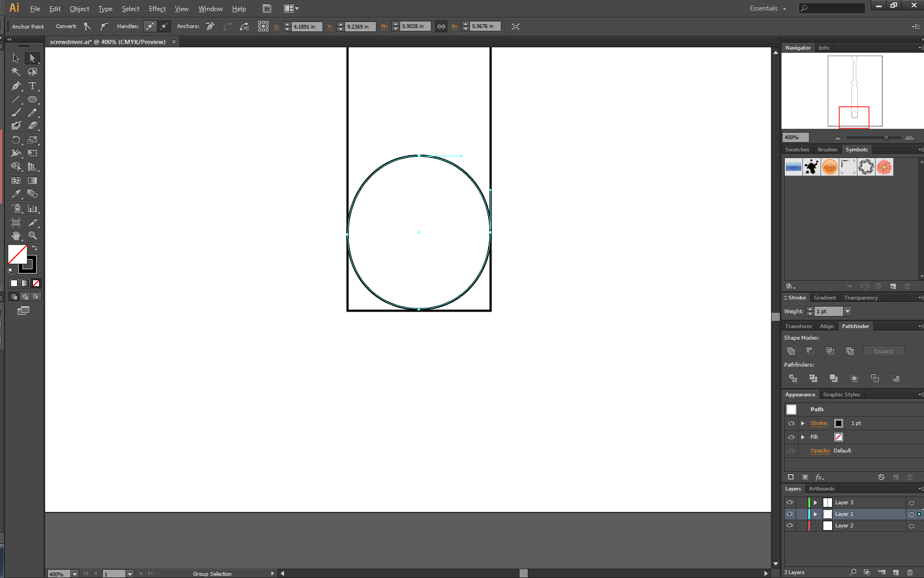Select the Type tool
The height and width of the screenshot is (578, 924).
[33, 86]
